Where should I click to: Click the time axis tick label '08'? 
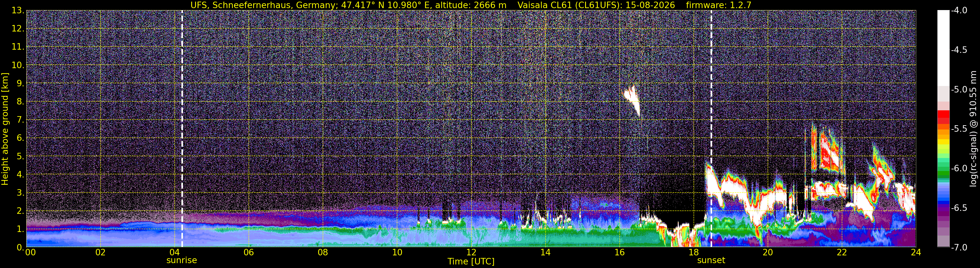pos(323,252)
